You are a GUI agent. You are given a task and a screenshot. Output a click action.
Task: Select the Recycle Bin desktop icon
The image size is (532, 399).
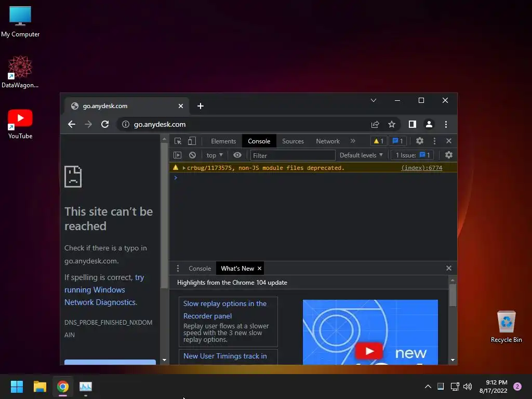tap(506, 326)
